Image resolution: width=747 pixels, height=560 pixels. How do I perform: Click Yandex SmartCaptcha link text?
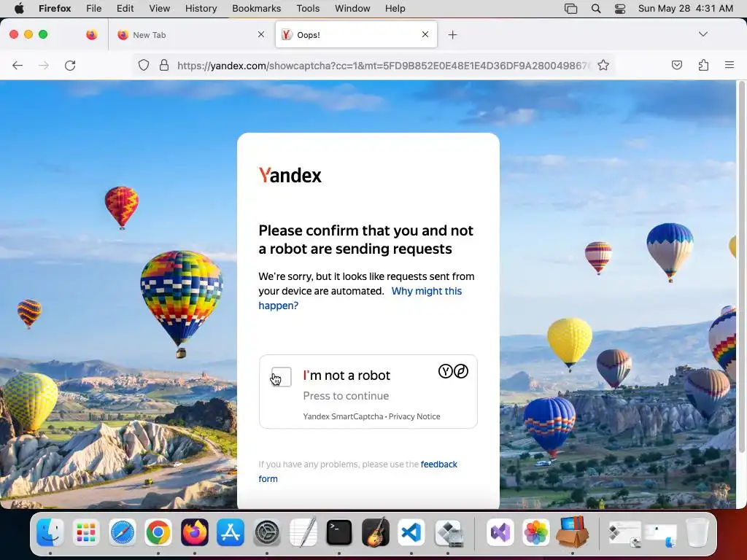click(x=343, y=416)
